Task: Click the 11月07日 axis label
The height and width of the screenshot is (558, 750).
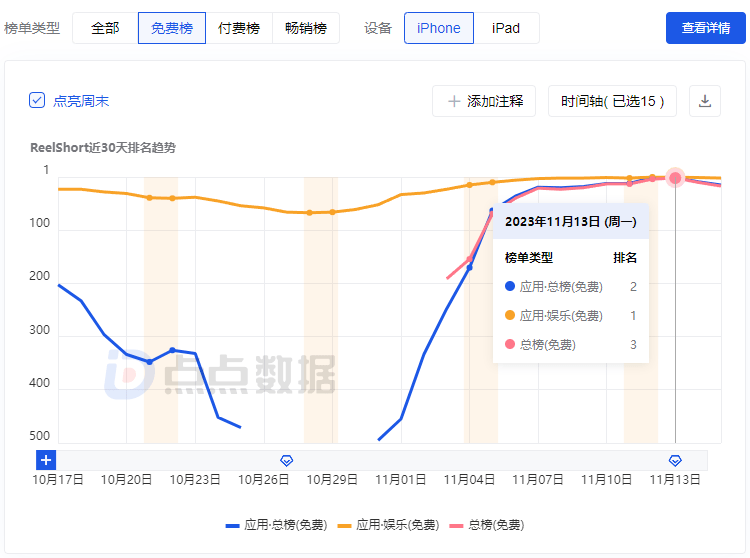Action: click(x=538, y=480)
